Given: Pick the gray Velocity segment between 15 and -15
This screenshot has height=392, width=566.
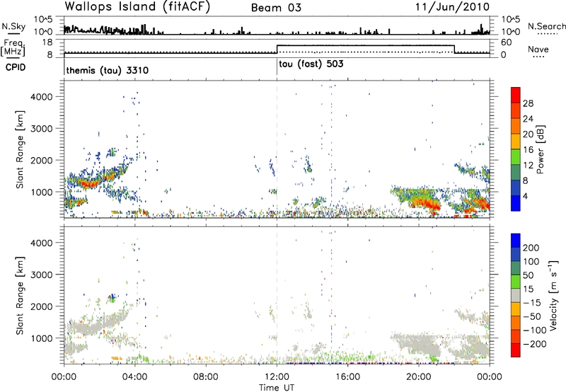Looking at the screenshot, I should [x=516, y=295].
